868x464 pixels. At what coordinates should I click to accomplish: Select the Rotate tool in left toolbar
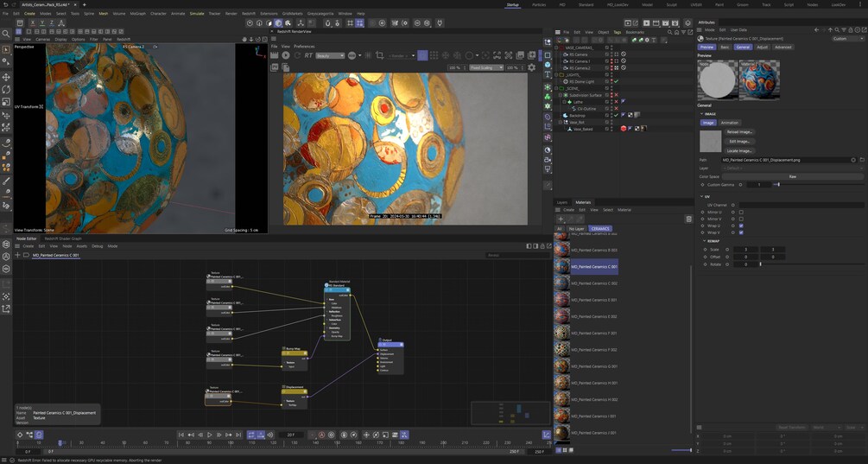point(6,89)
